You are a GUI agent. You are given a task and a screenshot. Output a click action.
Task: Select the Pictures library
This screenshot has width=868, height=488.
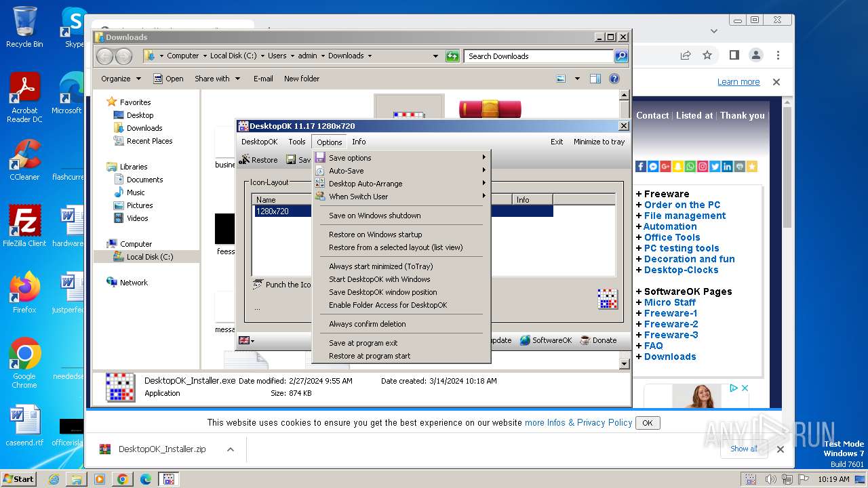140,205
